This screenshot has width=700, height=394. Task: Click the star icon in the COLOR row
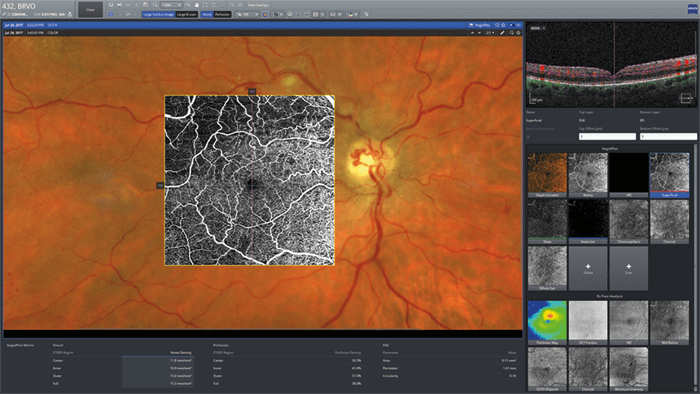[x=518, y=33]
